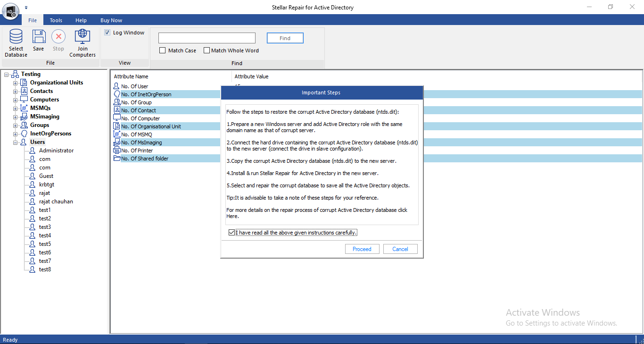Click inside the Find search field

(x=206, y=38)
